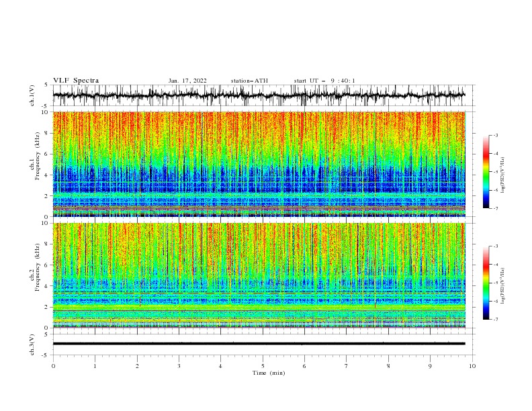Image resolution: width=532 pixels, height=411 pixels.
Task: Select the date "Jan. 17, 2022"
Action: (x=187, y=81)
